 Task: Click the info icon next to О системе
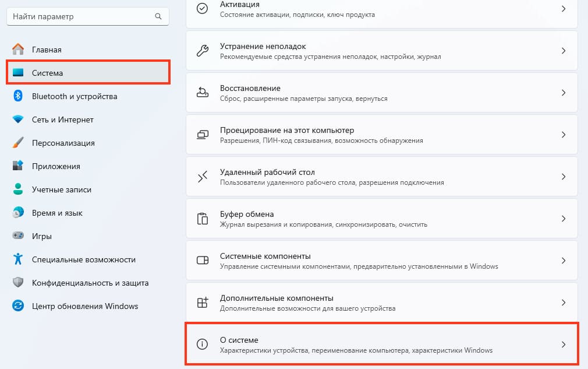coord(203,345)
